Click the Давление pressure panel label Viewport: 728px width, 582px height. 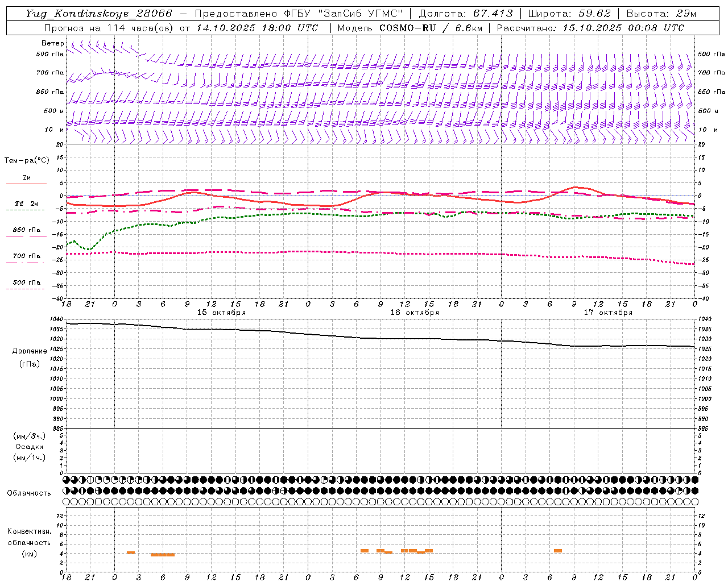(30, 351)
